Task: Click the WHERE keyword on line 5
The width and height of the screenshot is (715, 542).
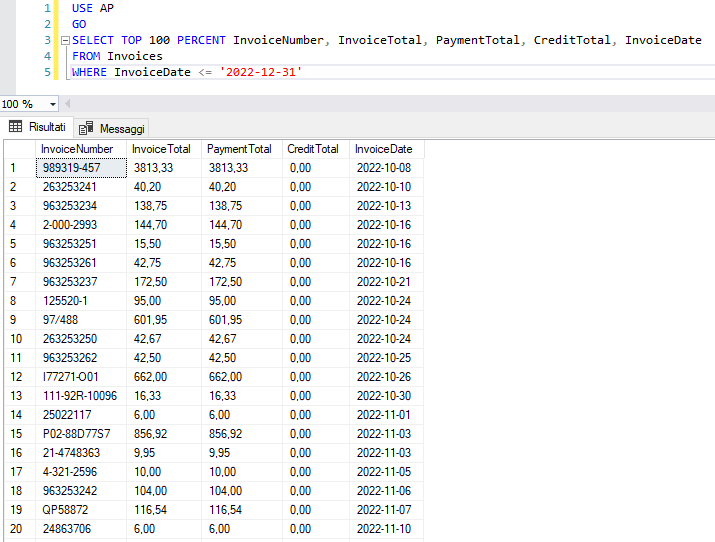Action: click(89, 72)
